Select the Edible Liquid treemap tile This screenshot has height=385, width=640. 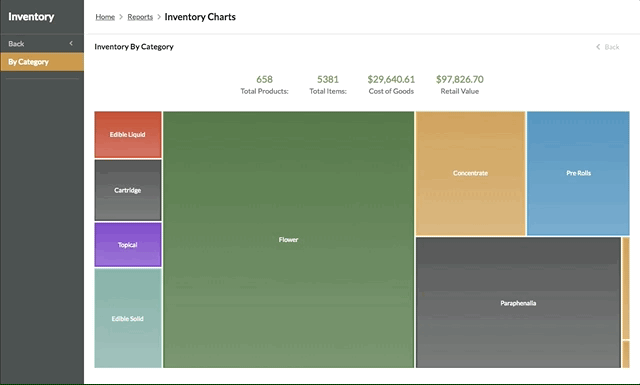click(x=128, y=134)
